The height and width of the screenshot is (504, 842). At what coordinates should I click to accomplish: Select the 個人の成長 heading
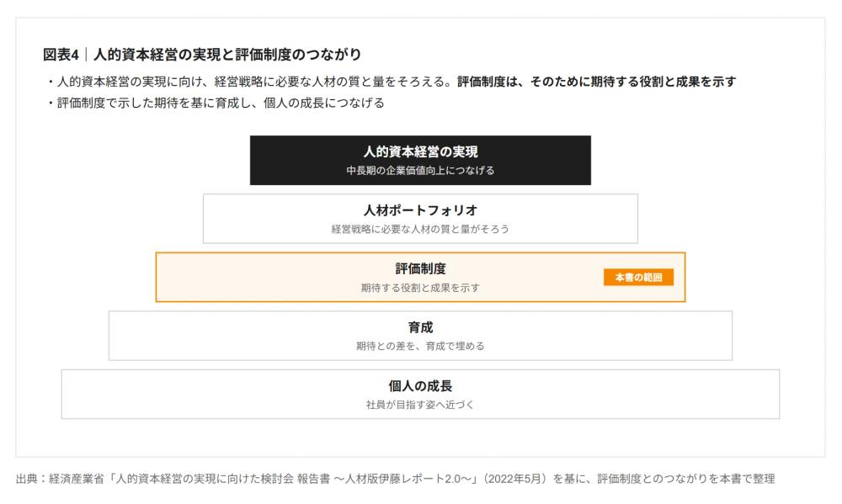tap(420, 386)
